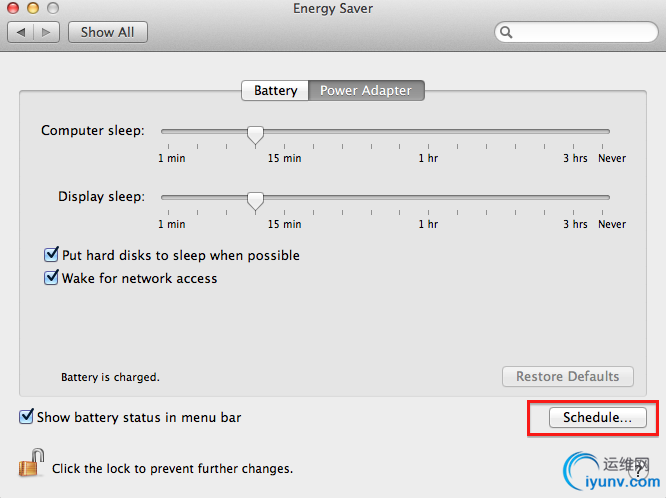The width and height of the screenshot is (666, 498).
Task: Set Display sleep slider to 1 hr
Action: 429,197
